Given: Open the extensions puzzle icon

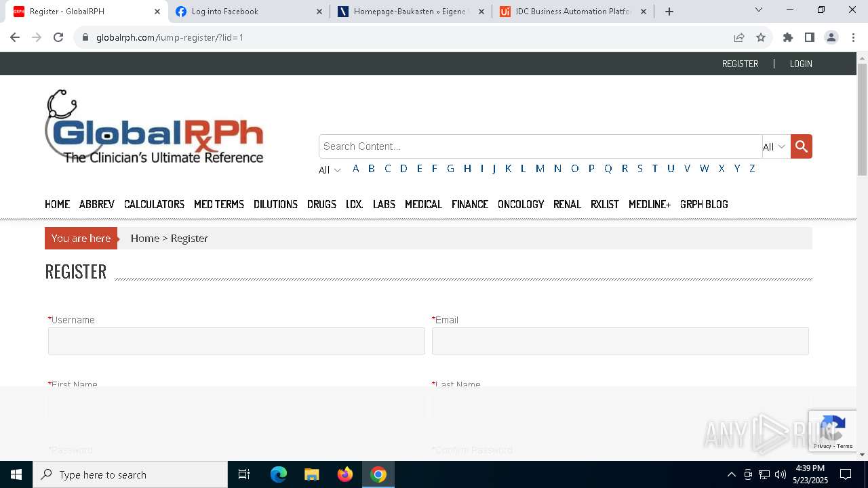Looking at the screenshot, I should point(787,37).
